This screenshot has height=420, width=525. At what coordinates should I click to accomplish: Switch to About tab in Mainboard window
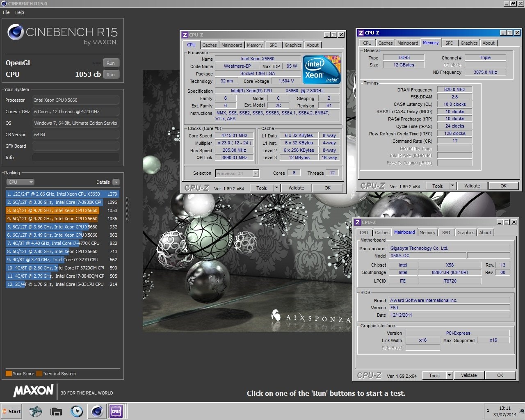click(x=485, y=233)
